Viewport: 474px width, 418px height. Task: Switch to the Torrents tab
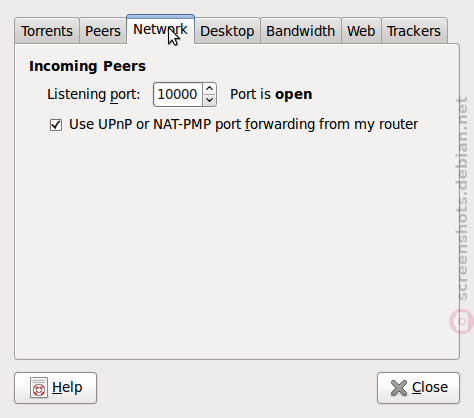pos(47,31)
